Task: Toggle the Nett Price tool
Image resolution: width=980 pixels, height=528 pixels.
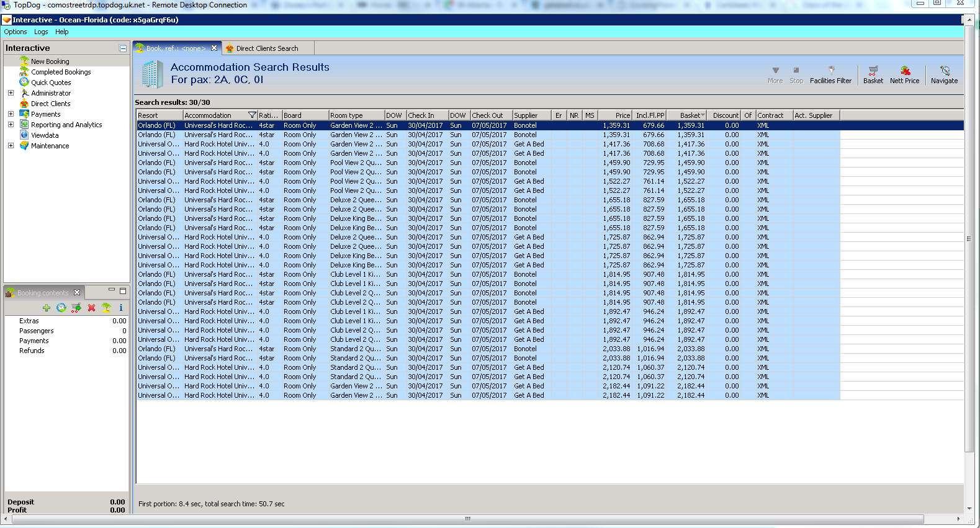Action: [905, 74]
